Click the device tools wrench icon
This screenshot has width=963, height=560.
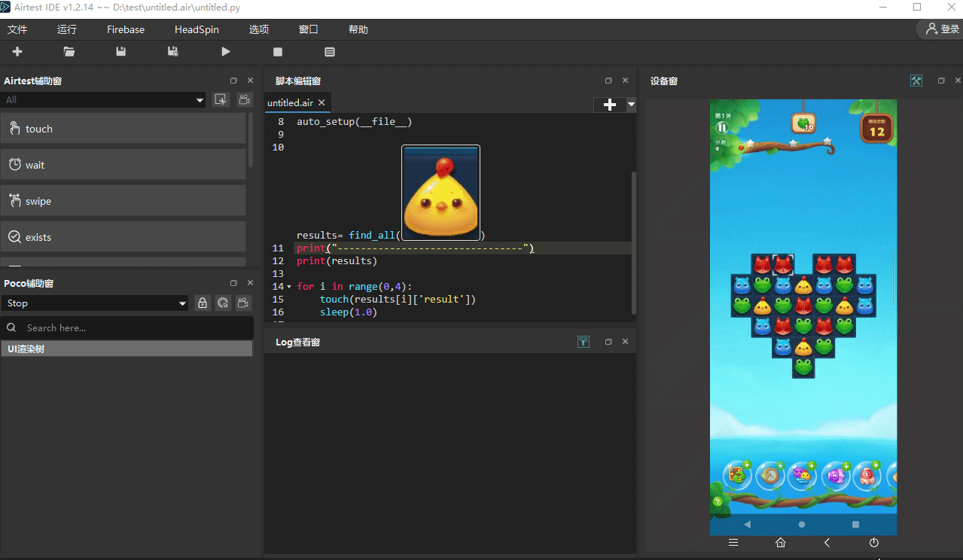[x=916, y=81]
